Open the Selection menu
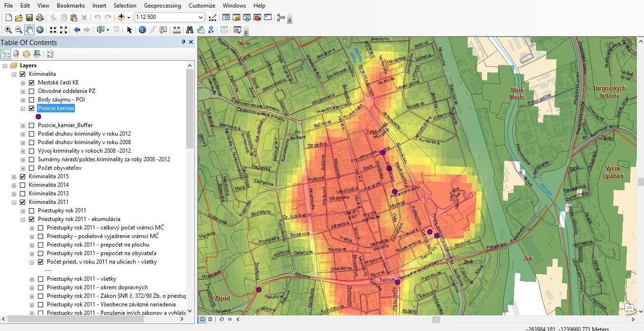 (x=125, y=6)
